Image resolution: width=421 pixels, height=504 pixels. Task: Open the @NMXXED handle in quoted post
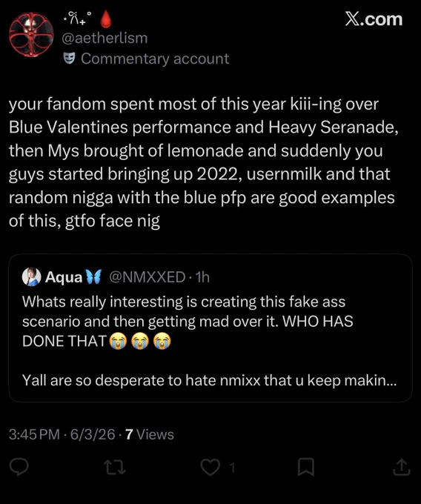tap(147, 277)
